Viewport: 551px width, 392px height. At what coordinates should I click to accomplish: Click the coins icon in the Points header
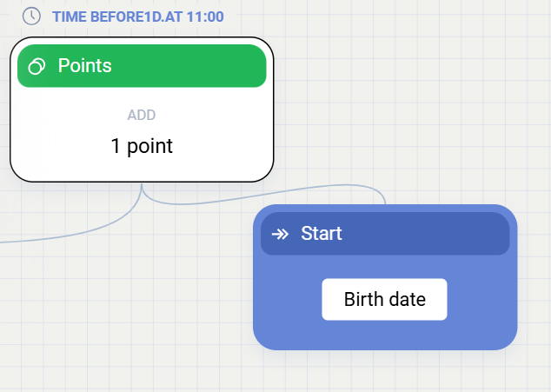click(37, 66)
